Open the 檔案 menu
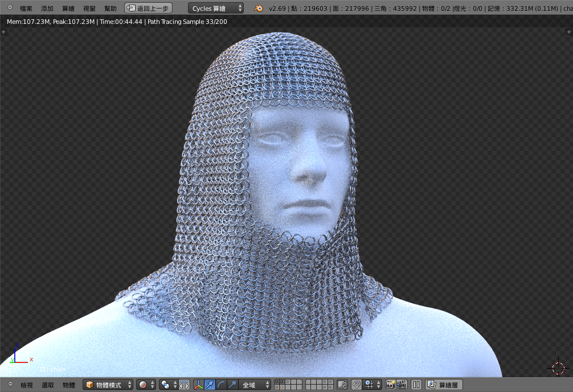 [x=26, y=9]
